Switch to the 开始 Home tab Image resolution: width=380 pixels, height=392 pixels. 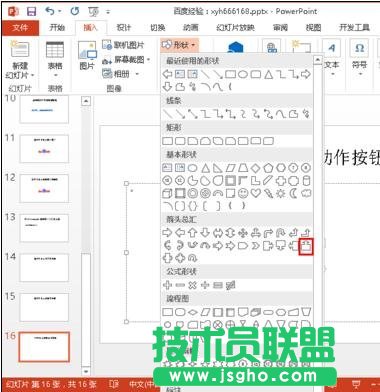[x=57, y=28]
